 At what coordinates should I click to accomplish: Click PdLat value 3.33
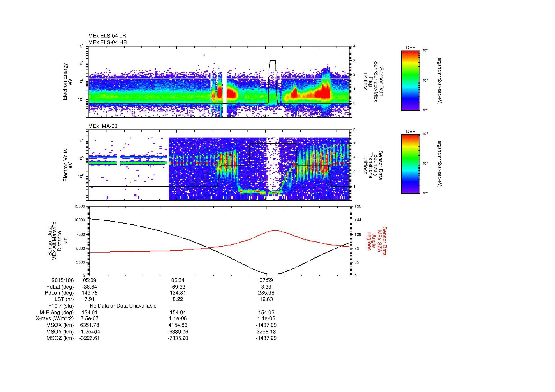(266, 287)
